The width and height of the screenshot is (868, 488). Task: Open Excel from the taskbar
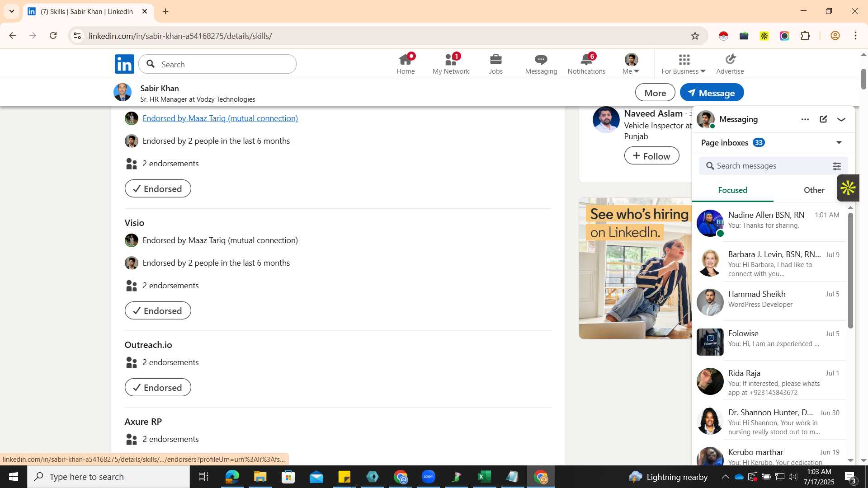pyautogui.click(x=484, y=477)
